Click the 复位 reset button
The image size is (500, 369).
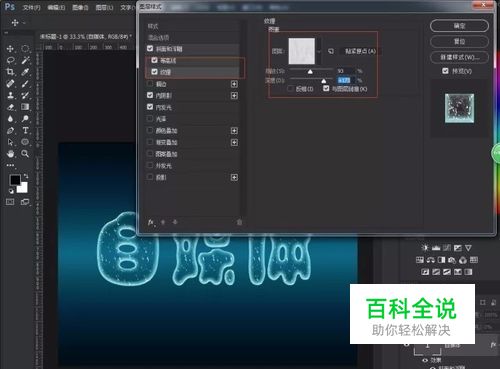click(x=459, y=42)
